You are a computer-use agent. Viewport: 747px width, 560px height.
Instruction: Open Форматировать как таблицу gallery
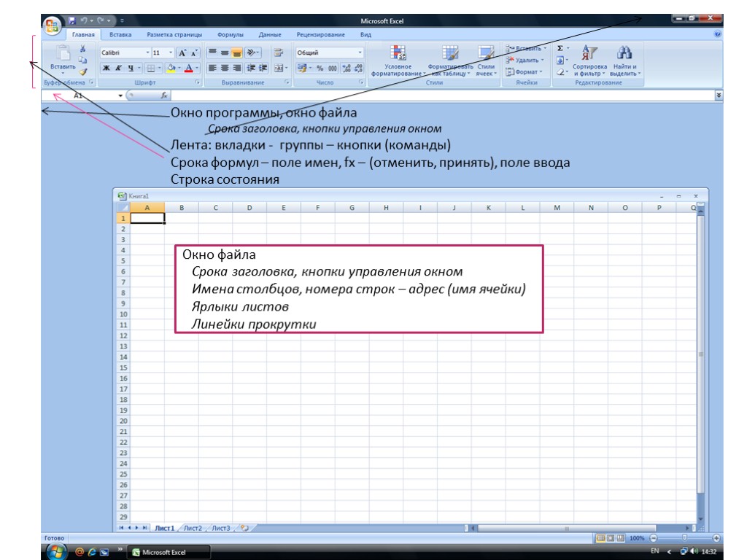tap(450, 61)
